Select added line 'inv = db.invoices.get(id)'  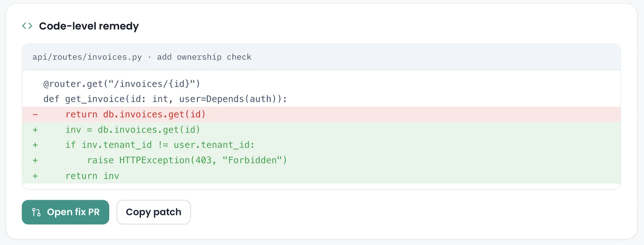[x=321, y=130]
